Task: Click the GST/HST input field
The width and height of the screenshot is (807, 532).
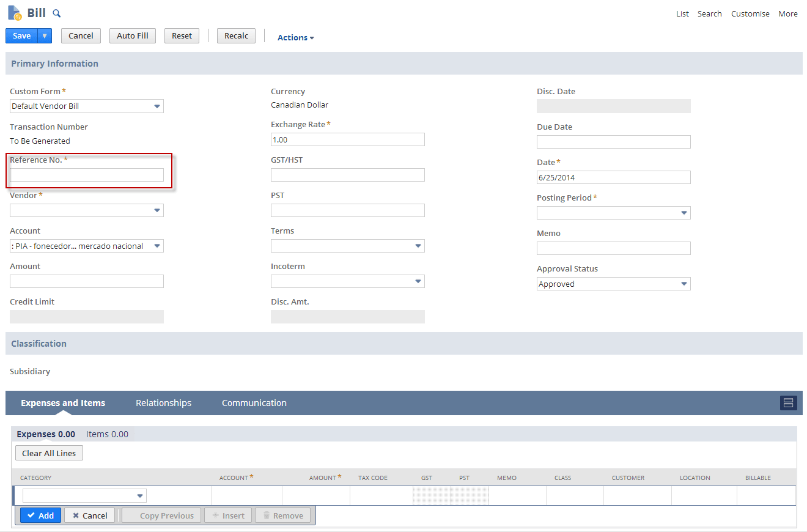Action: [348, 175]
